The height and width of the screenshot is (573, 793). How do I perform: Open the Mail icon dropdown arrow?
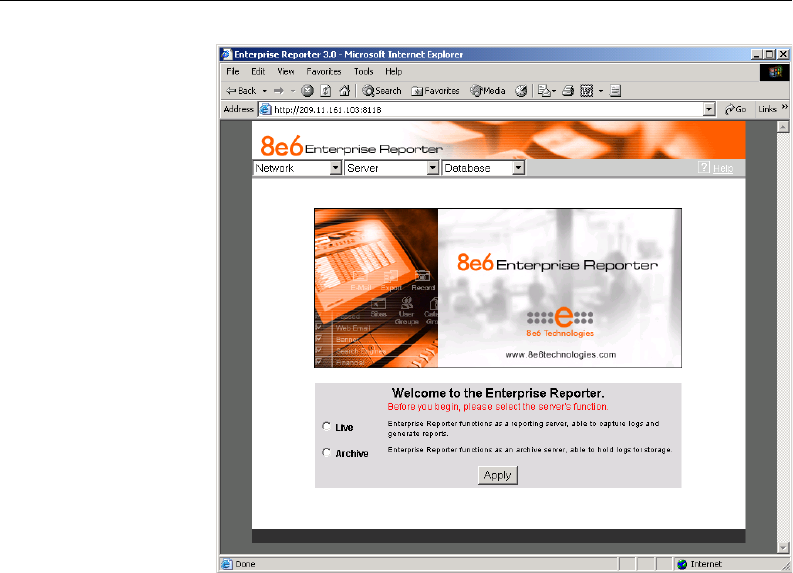coord(554,92)
